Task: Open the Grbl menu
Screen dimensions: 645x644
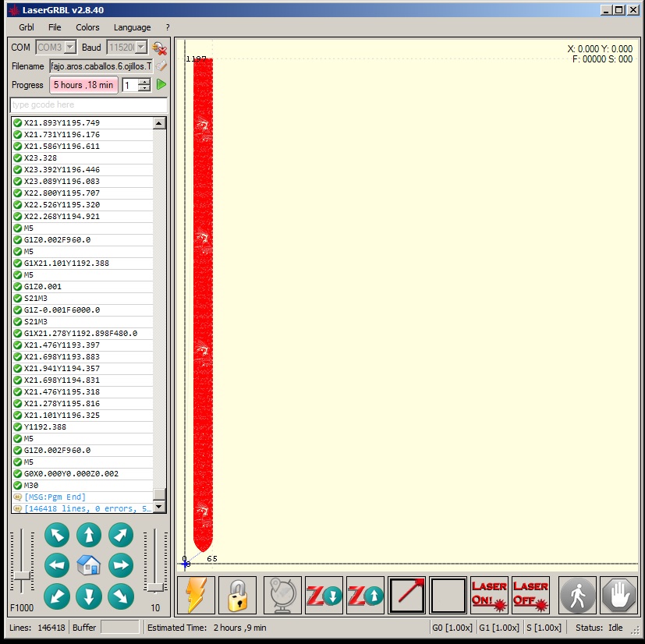Action: pyautogui.click(x=27, y=27)
